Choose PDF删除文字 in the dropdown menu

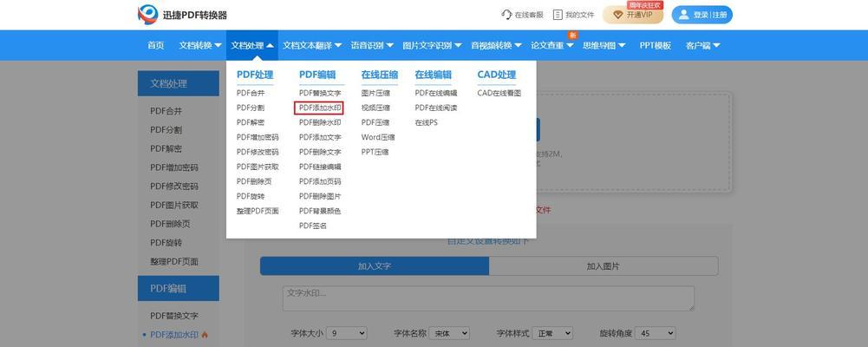(320, 152)
